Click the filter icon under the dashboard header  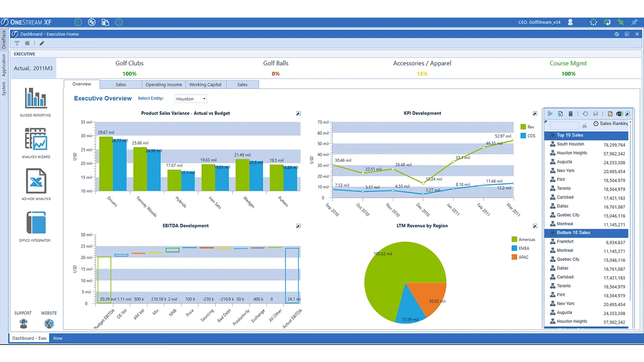point(17,43)
